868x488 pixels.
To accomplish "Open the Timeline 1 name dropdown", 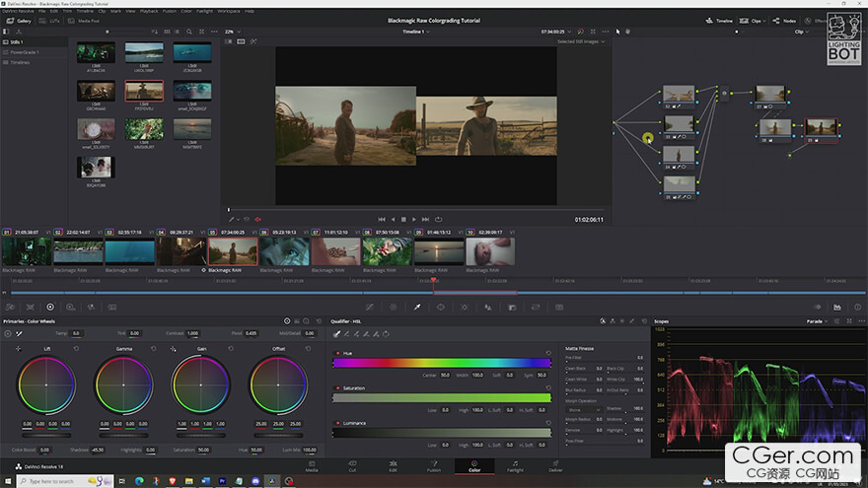I will pos(416,32).
